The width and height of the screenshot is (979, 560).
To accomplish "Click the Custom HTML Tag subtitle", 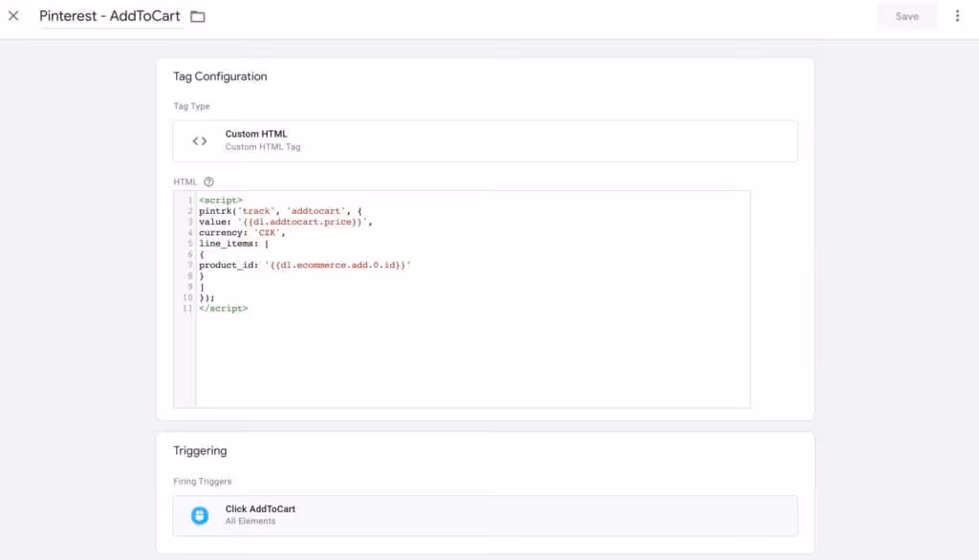I will [263, 147].
